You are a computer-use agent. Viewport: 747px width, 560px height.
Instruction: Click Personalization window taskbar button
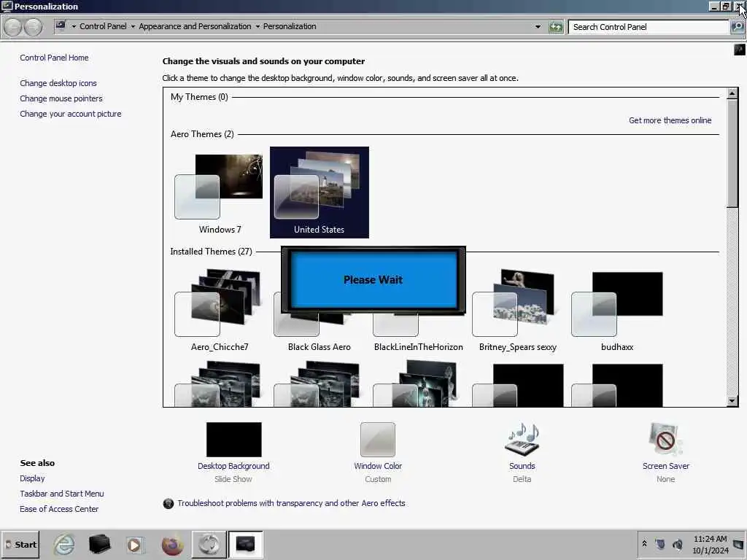(245, 544)
